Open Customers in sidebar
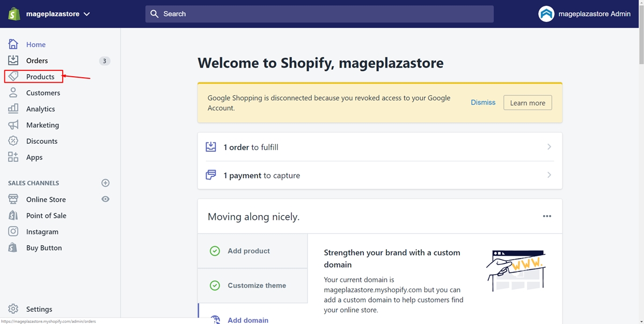 tap(43, 93)
